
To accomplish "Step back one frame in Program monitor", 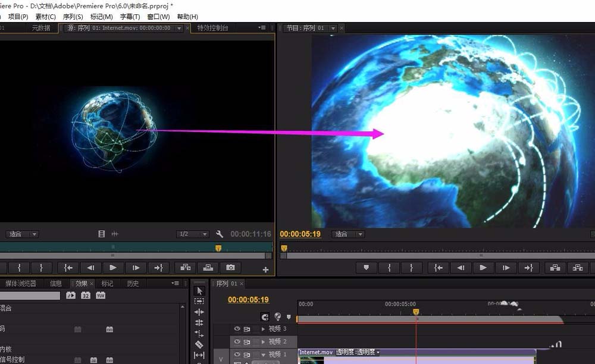I will (461, 268).
